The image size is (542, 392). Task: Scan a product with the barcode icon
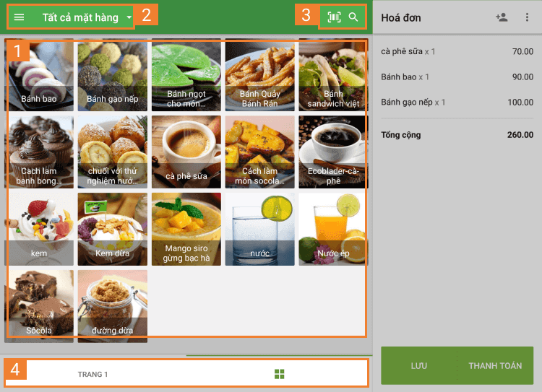[x=334, y=17]
